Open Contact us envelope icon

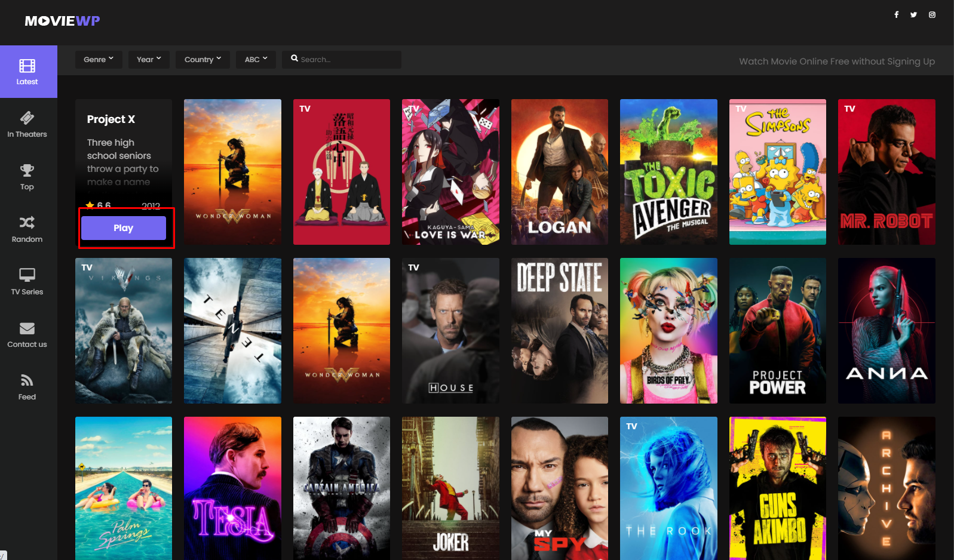27,328
